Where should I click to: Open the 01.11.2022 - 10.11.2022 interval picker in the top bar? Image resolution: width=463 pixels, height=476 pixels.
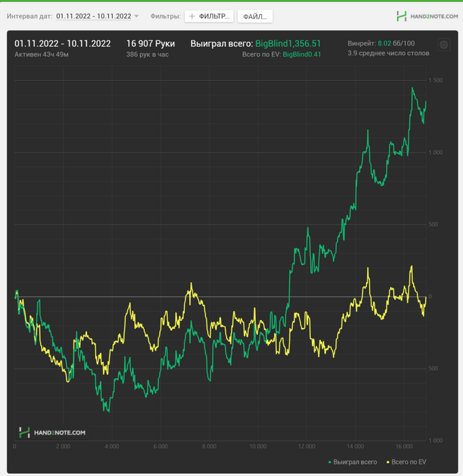tap(93, 16)
